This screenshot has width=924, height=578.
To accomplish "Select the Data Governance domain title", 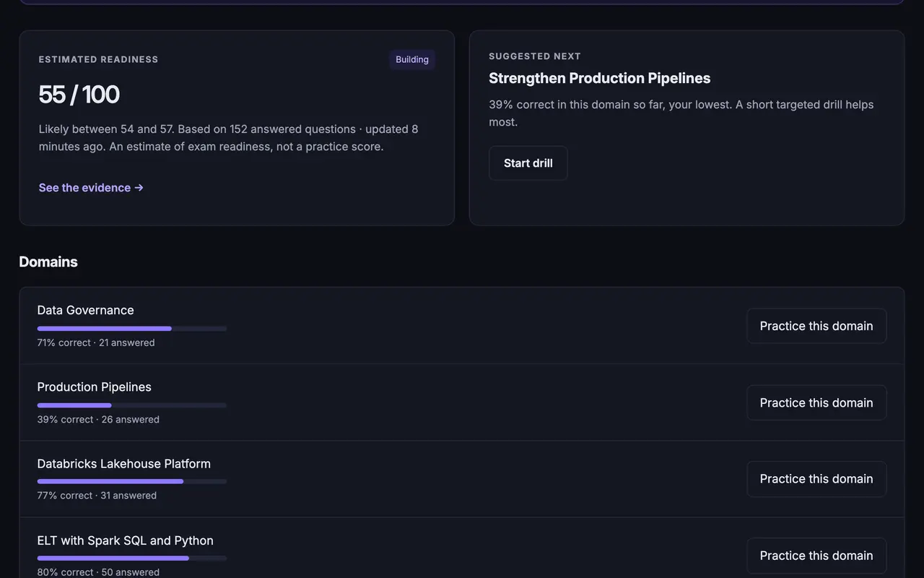I will pyautogui.click(x=86, y=310).
